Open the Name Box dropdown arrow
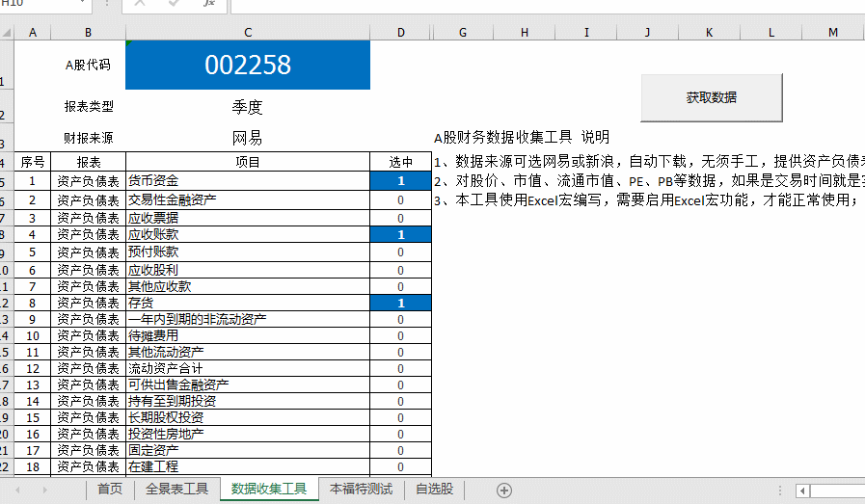This screenshot has height=504, width=865. [x=79, y=4]
